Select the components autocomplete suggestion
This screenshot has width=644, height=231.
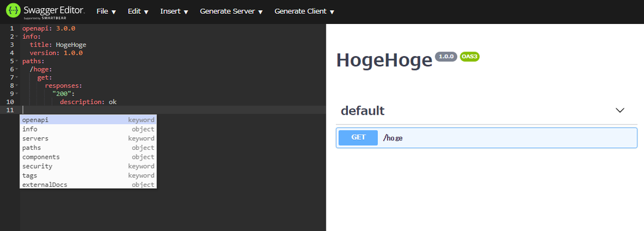tap(88, 157)
